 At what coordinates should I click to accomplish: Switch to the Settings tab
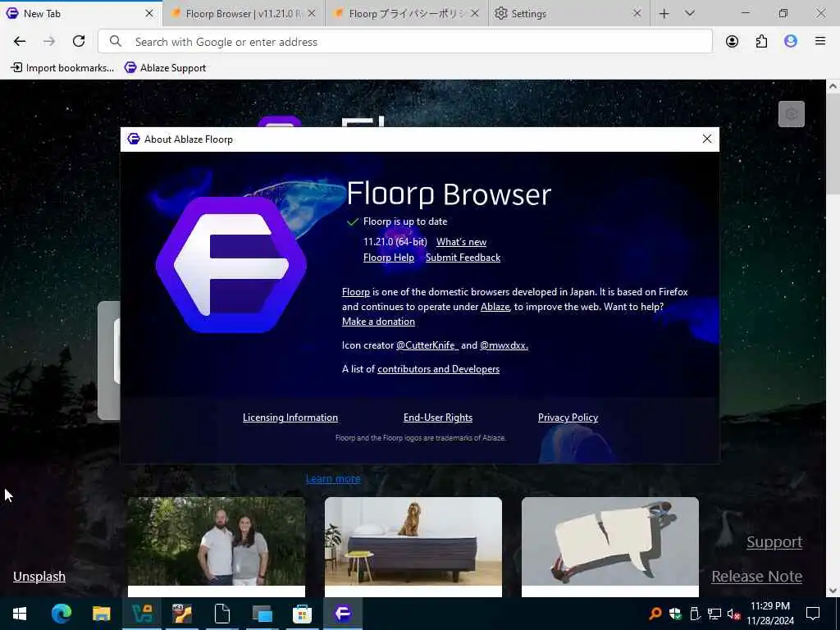click(569, 13)
